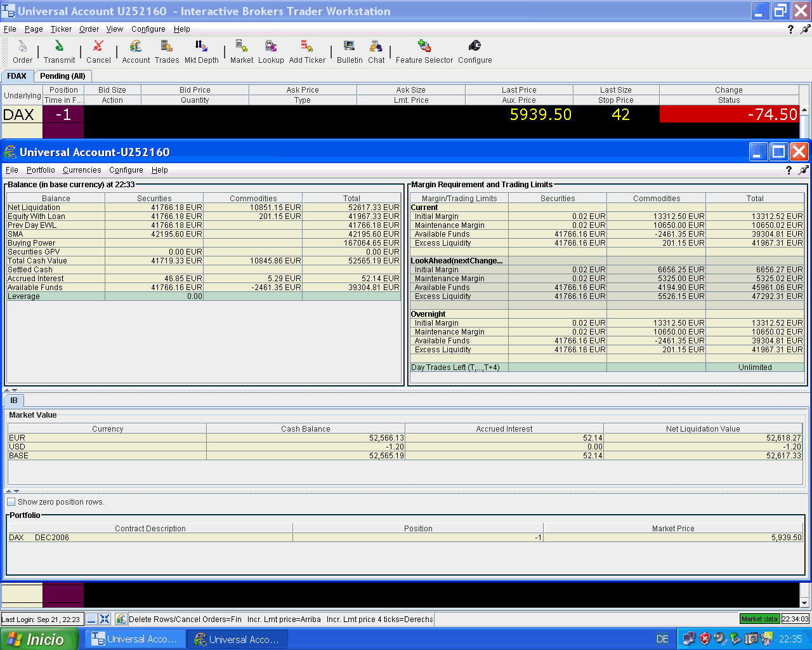The width and height of the screenshot is (812, 650).
Task: Open the Feature Selector
Action: coord(424,51)
